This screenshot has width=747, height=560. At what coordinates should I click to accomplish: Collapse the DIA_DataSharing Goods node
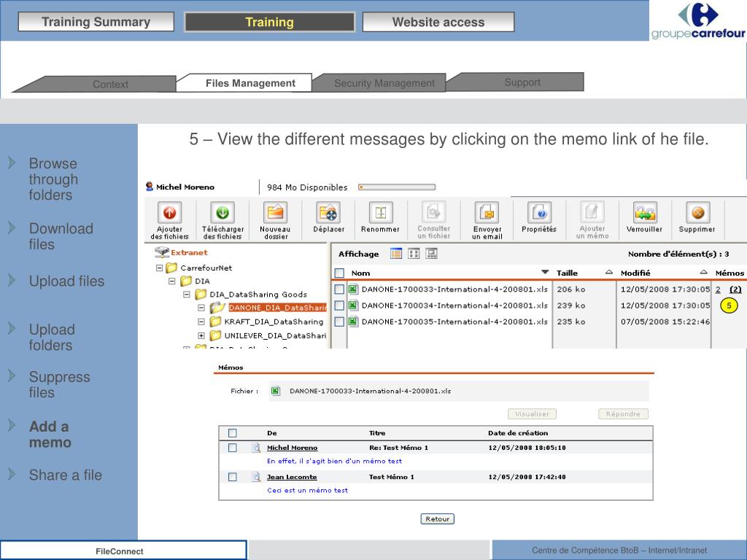tap(187, 295)
